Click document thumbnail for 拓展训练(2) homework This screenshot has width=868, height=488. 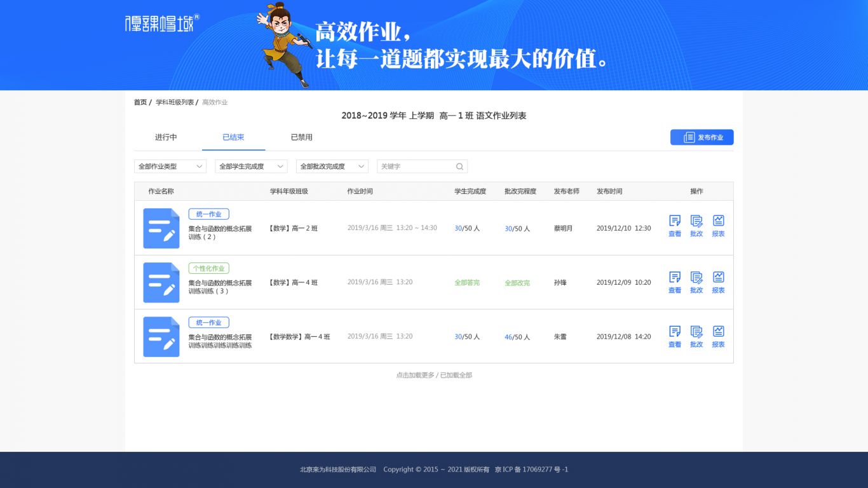click(161, 228)
